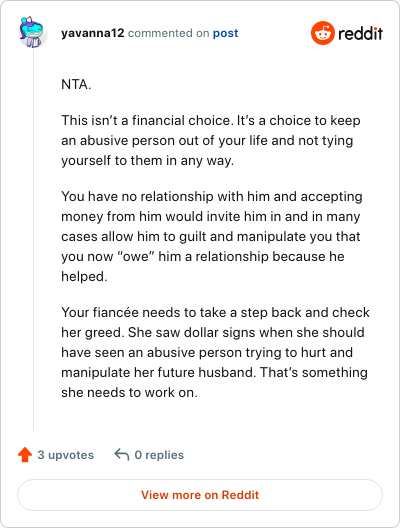Viewport: 400px width, 528px height.
Task: Click "View more on Reddit" button
Action: click(200, 495)
